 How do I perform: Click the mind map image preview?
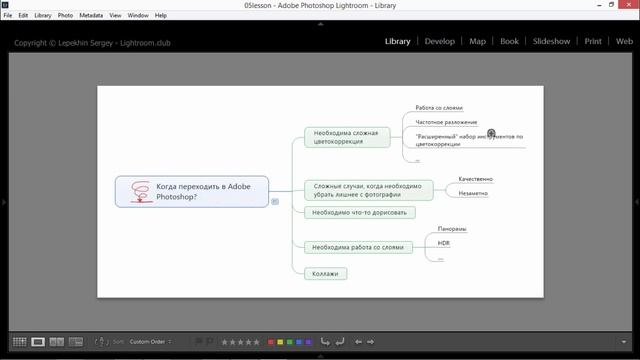320,191
